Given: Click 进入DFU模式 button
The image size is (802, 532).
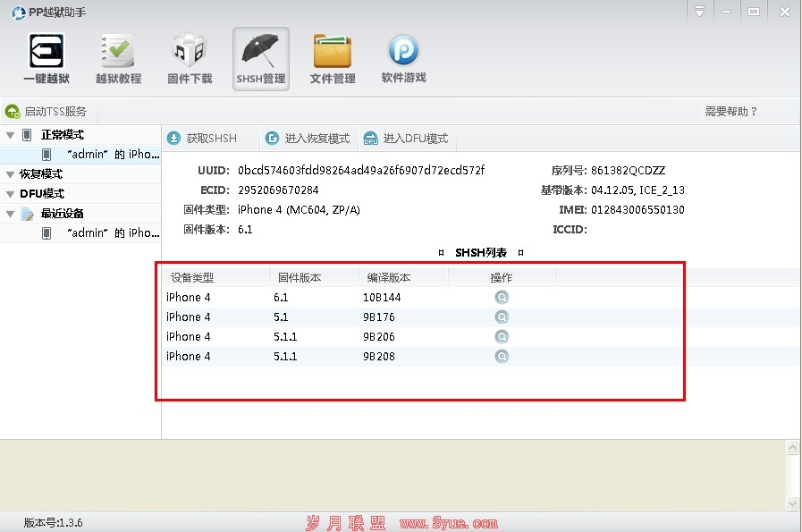Looking at the screenshot, I should point(406,138).
